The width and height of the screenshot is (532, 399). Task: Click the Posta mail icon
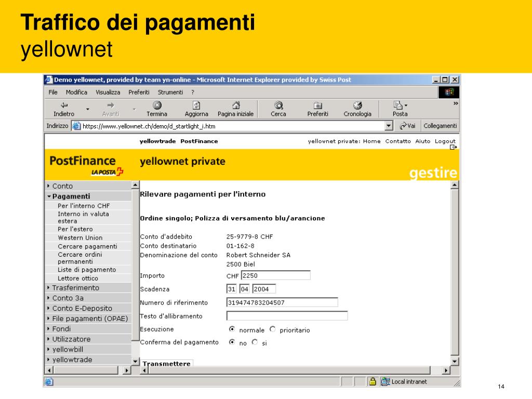(397, 105)
